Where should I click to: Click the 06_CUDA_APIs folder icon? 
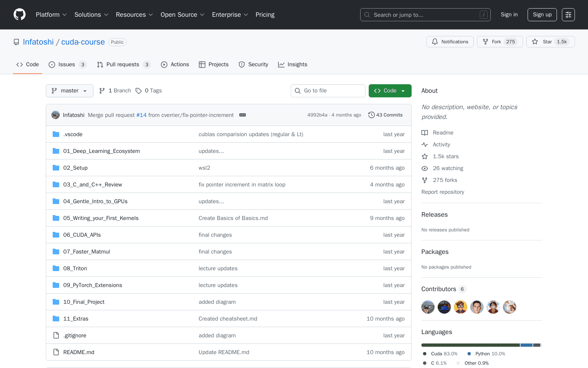[56, 235]
